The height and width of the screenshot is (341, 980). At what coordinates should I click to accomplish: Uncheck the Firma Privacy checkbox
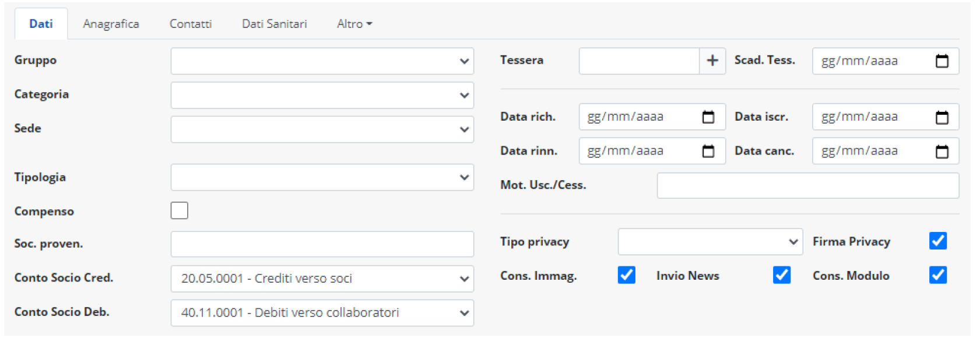pos(937,241)
